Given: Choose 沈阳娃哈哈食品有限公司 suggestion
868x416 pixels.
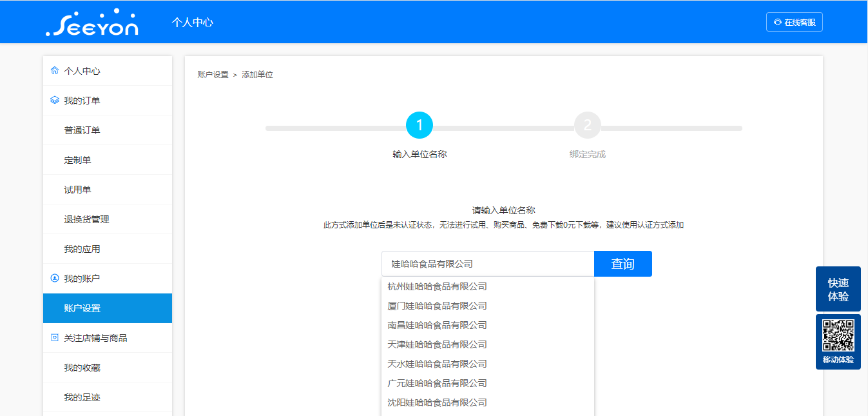Looking at the screenshot, I should pos(488,402).
